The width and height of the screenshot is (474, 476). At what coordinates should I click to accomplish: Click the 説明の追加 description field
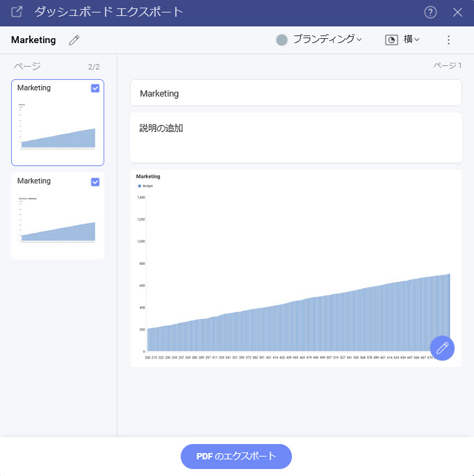(295, 138)
